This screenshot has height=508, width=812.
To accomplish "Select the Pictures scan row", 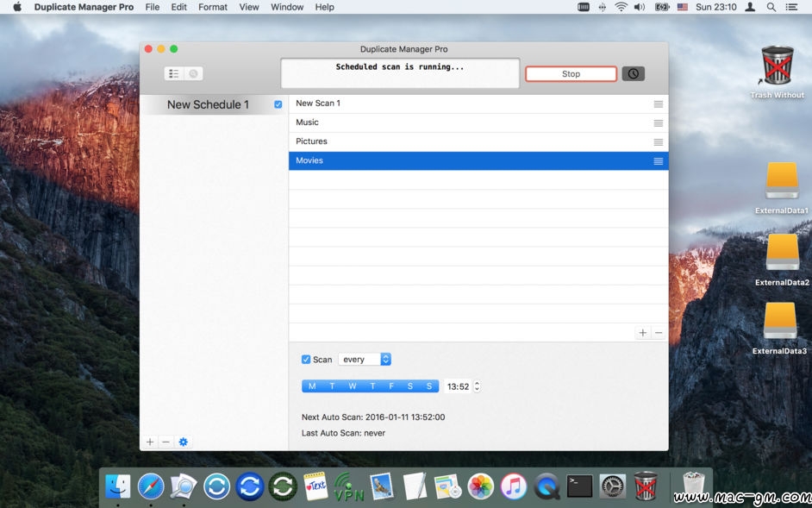I will (478, 141).
